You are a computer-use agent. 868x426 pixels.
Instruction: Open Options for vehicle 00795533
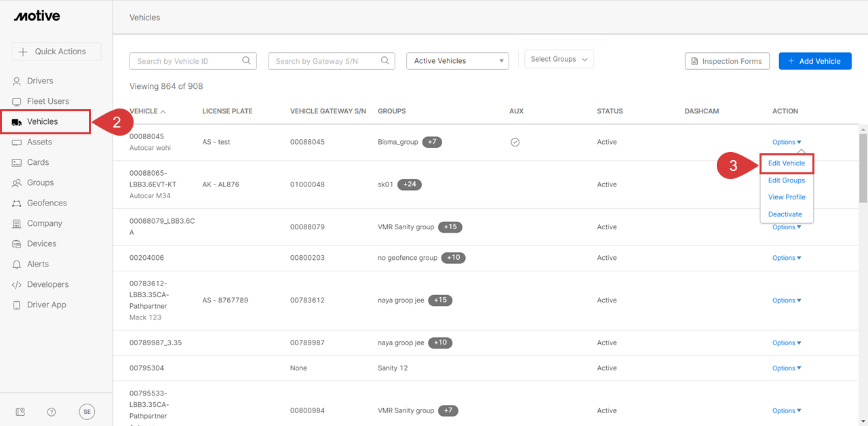787,411
